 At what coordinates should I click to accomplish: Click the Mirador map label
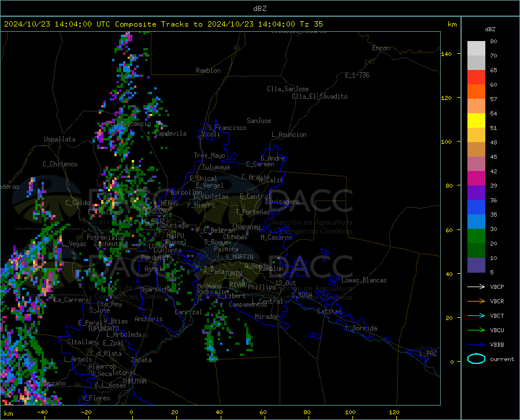266,317
